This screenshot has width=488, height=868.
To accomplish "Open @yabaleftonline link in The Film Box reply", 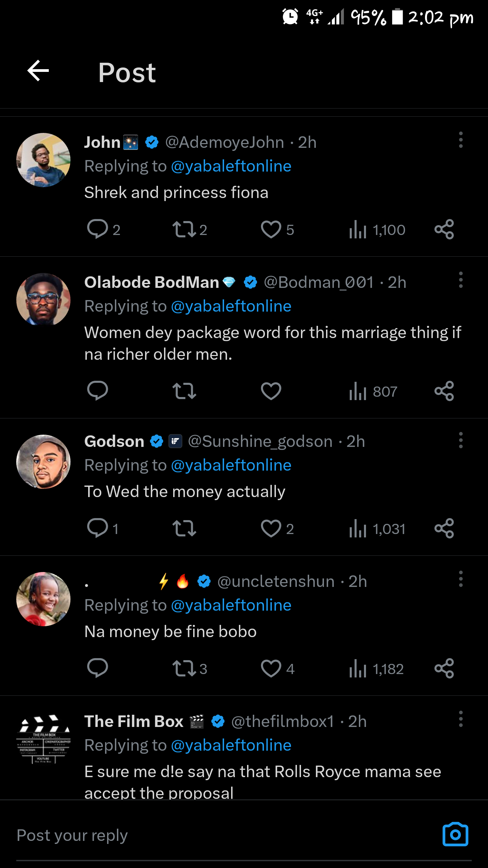I will 231,745.
